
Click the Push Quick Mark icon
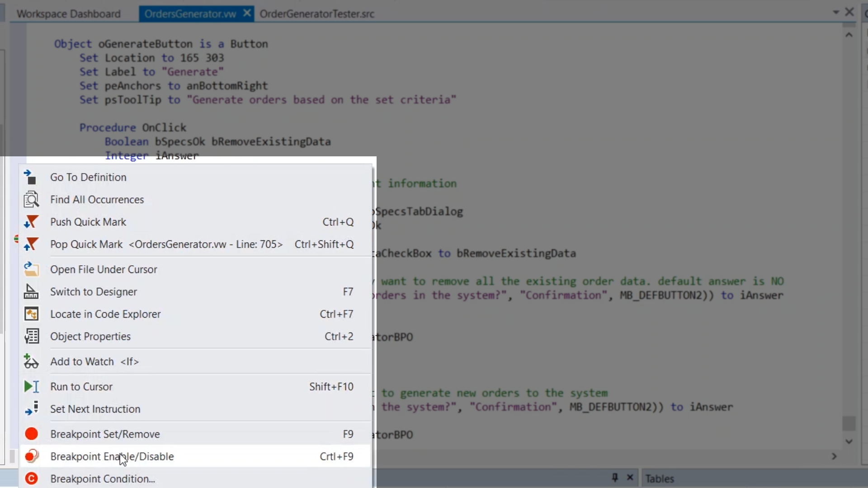coord(31,222)
